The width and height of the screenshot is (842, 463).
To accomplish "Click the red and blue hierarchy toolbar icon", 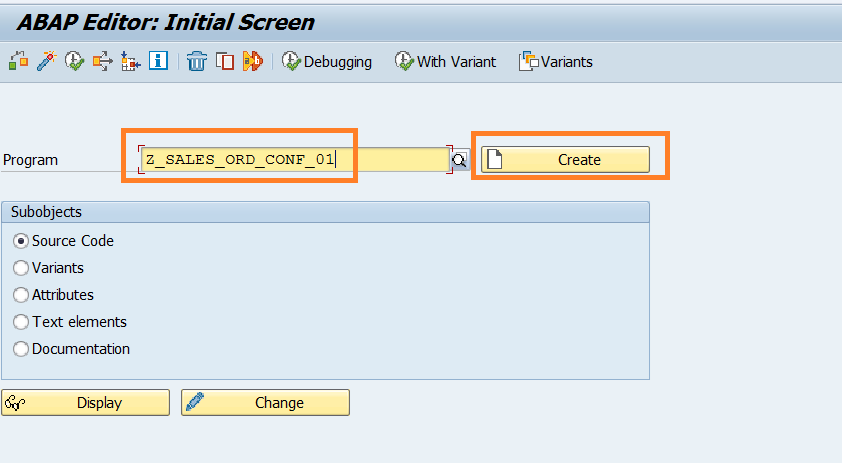I will [x=130, y=62].
